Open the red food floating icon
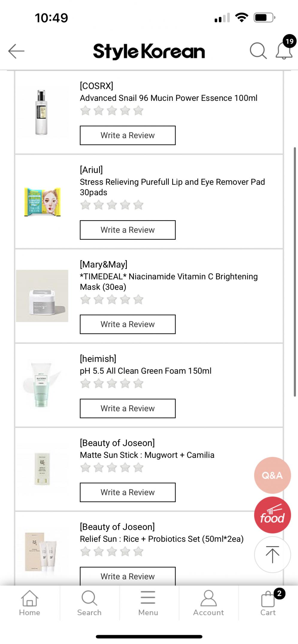 pyautogui.click(x=272, y=515)
